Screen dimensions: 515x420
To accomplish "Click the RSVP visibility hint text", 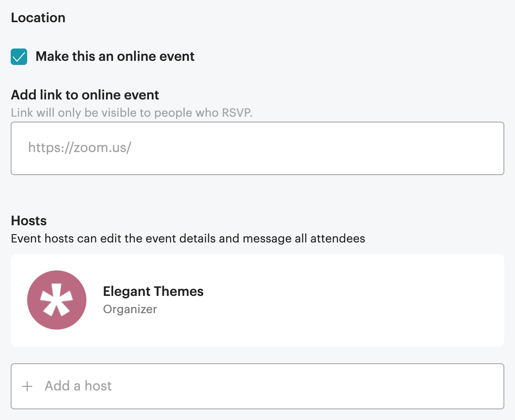I will point(132,113).
